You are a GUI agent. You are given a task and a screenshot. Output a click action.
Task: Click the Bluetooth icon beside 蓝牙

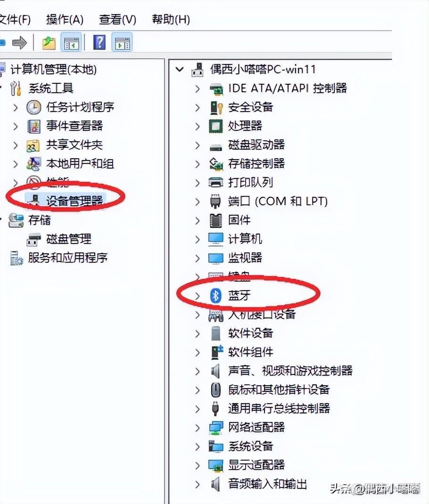216,295
